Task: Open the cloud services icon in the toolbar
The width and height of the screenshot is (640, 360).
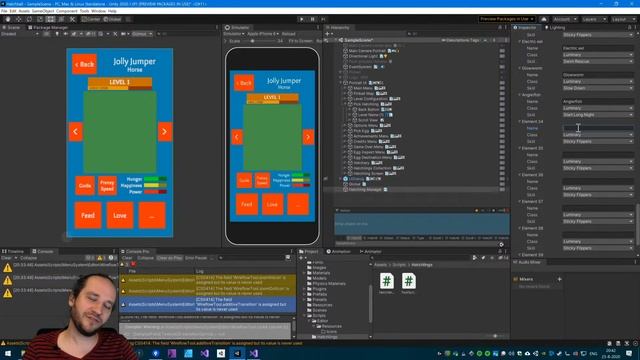Action: coord(544,19)
